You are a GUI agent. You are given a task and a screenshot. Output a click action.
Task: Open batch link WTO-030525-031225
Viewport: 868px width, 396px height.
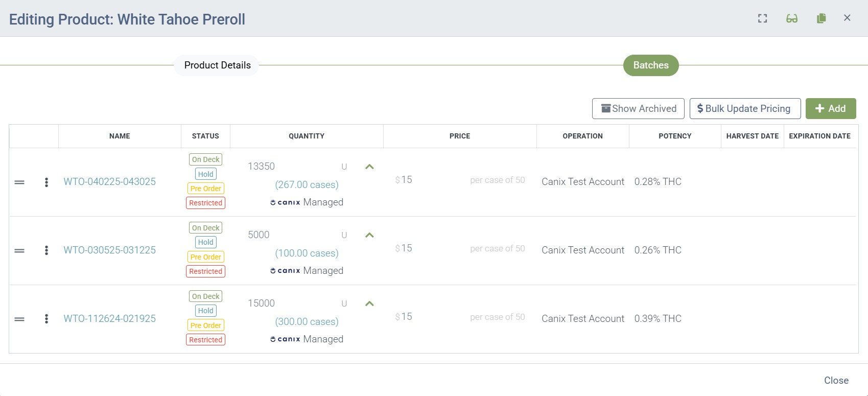(109, 250)
